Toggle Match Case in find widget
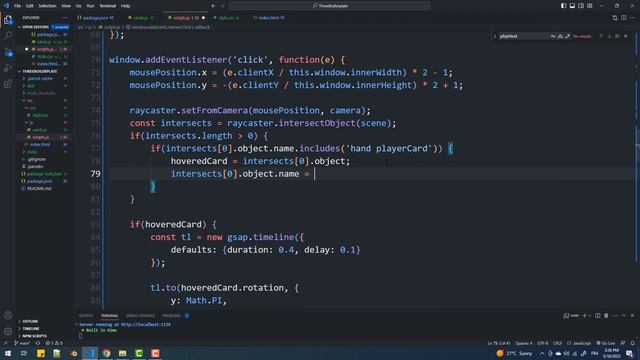Viewport: 640px width, 360px height. [x=553, y=36]
